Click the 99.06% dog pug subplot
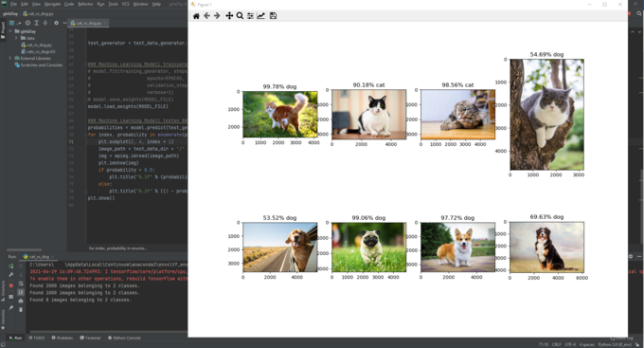644x348 pixels. tap(368, 247)
